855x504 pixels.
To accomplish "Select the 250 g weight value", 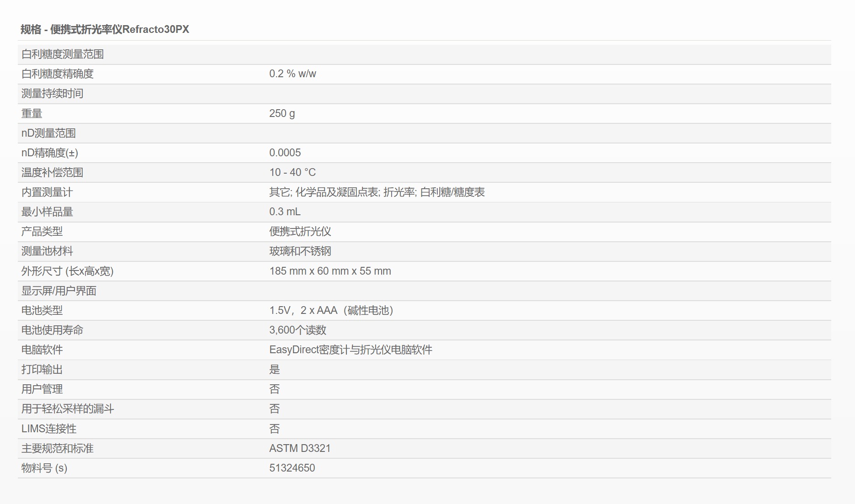I will click(282, 113).
